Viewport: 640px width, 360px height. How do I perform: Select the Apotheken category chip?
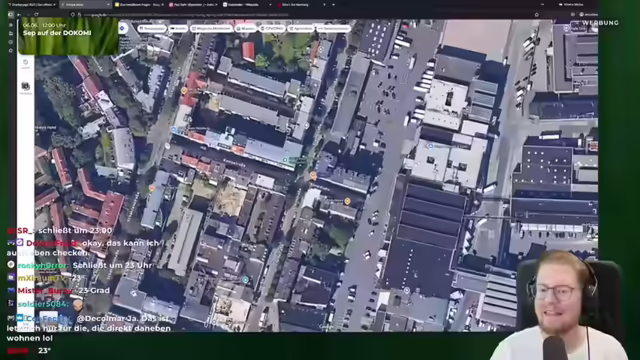pos(300,29)
